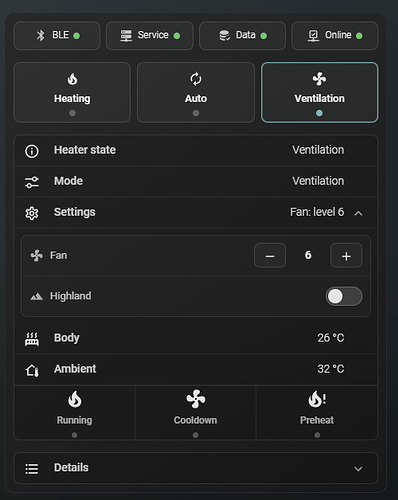Viewport: 398px width, 500px height.
Task: Click the Cooldown status label
Action: tap(195, 420)
